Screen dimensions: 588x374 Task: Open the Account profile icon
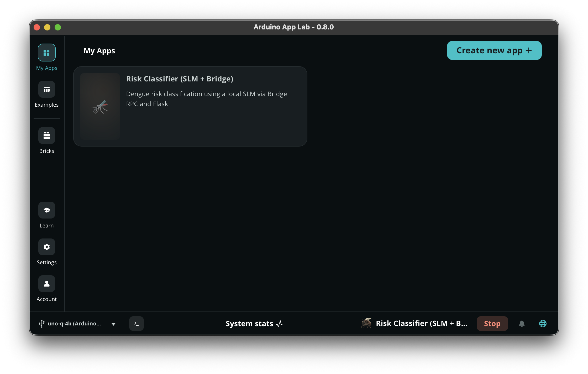tap(47, 284)
